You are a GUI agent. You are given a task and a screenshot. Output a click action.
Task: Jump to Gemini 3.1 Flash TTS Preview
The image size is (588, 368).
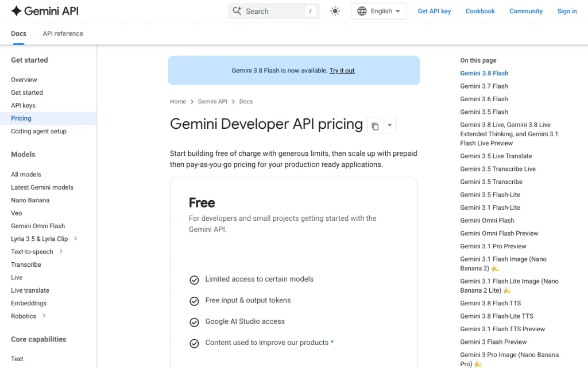[x=502, y=328]
